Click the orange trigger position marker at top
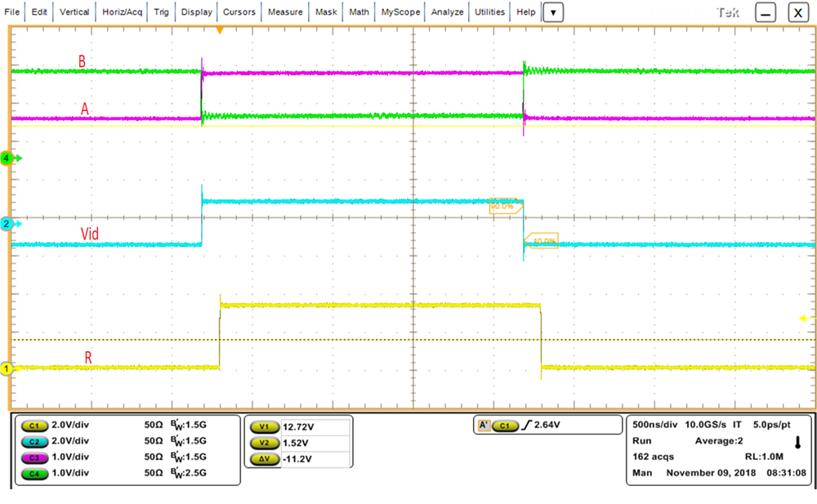 pyautogui.click(x=221, y=29)
